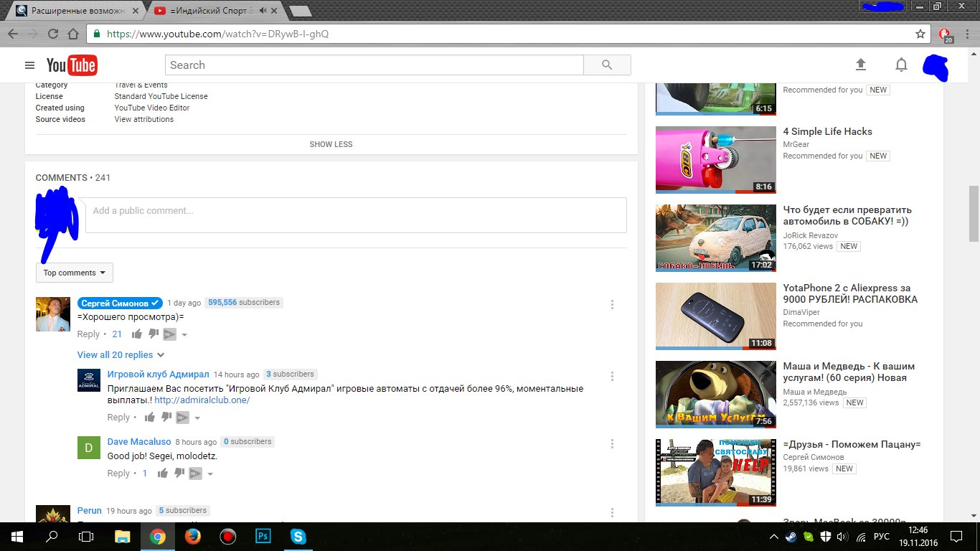Open Skype from the taskbar
Image resolution: width=980 pixels, height=551 pixels.
point(298,536)
